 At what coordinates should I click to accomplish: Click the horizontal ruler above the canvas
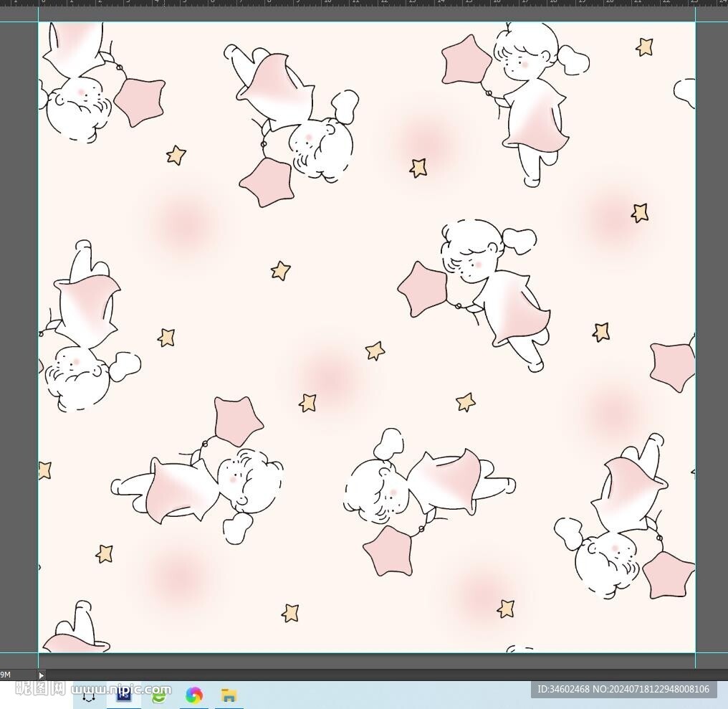pos(364,3)
